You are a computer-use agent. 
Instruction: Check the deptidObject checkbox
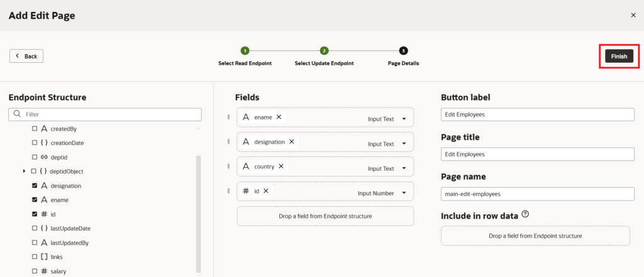click(35, 171)
